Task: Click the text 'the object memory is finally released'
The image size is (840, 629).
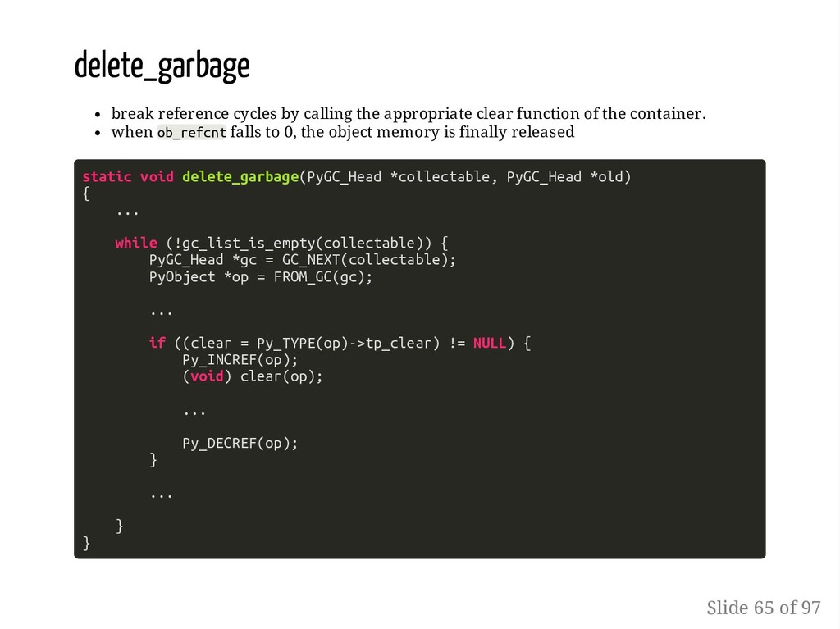Action: [438, 132]
